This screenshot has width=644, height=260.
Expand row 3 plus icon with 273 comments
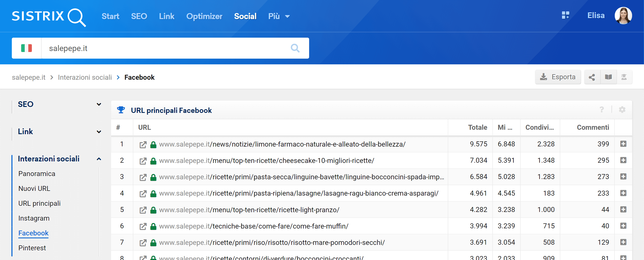click(623, 177)
